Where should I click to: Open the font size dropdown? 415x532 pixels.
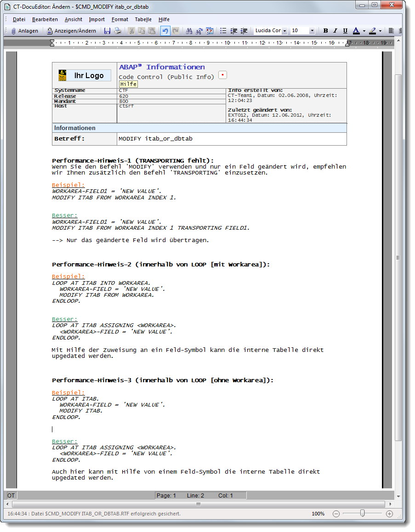tap(312, 31)
